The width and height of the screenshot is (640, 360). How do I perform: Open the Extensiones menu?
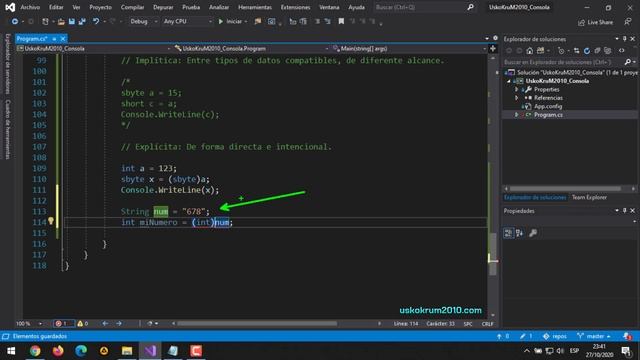click(295, 7)
